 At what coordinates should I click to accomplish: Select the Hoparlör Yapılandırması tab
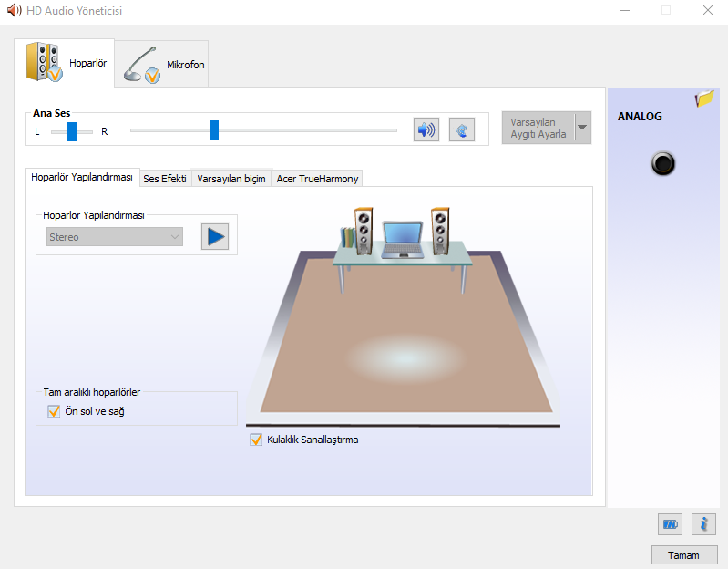point(82,177)
